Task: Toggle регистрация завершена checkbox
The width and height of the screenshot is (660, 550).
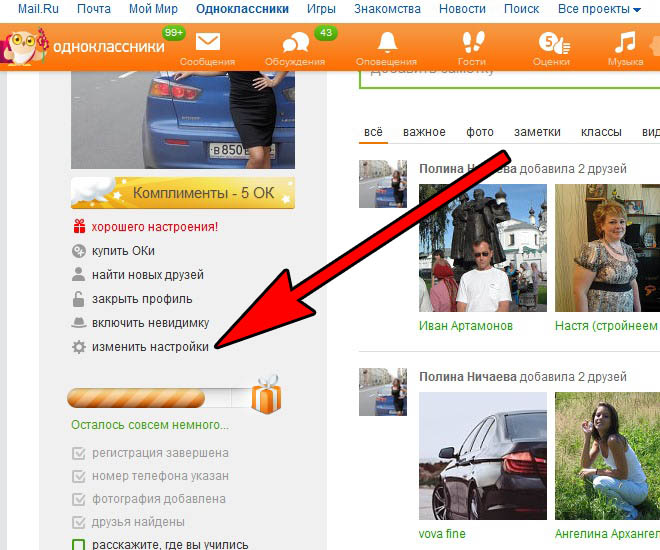Action: point(79,453)
